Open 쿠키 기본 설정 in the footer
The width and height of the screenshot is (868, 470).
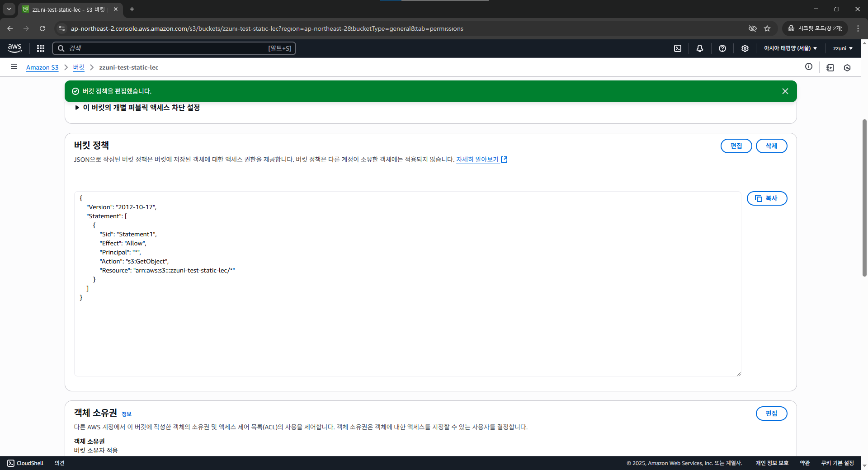837,463
